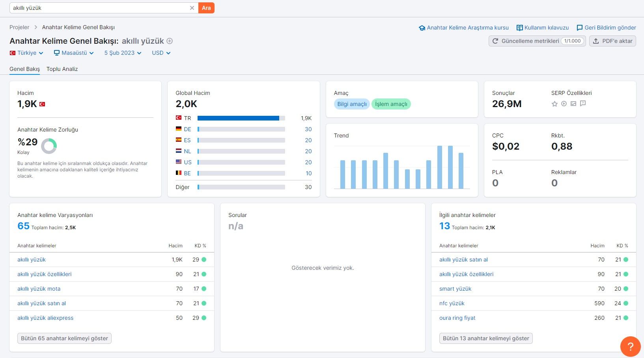The width and height of the screenshot is (644, 358).
Task: Click the 13 related keywords count
Action: tap(444, 226)
